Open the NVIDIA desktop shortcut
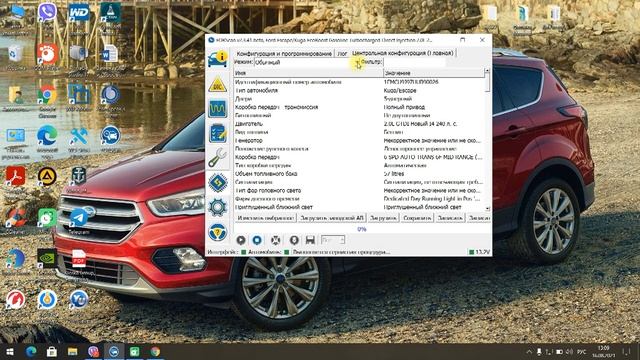The height and width of the screenshot is (360, 640). click(47, 258)
